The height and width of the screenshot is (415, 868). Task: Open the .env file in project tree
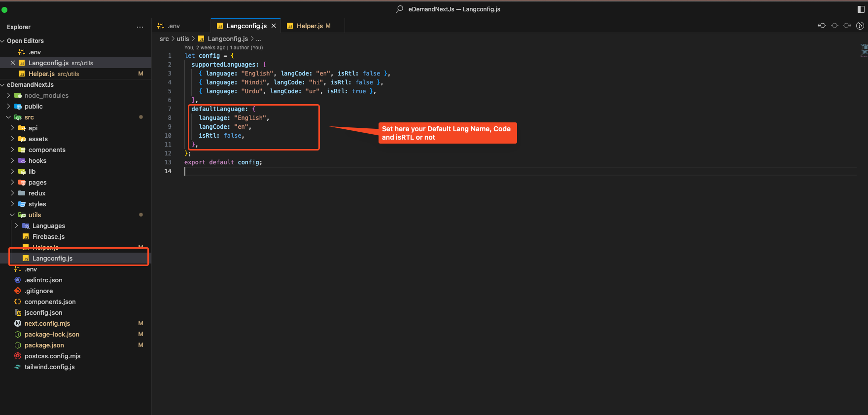pos(31,269)
